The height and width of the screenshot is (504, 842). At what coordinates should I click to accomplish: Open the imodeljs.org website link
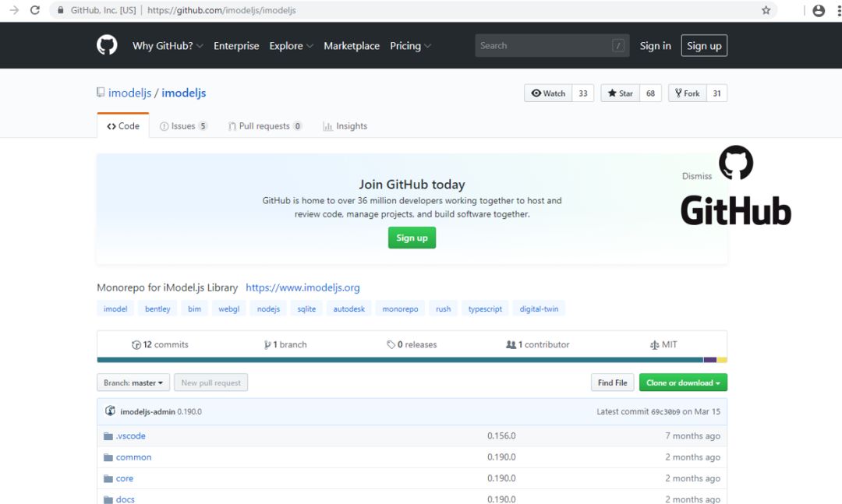coord(302,287)
